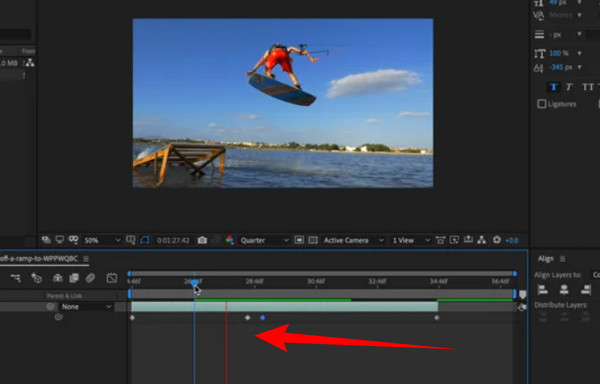Open the 50% magnification dropdown
The width and height of the screenshot is (600, 384).
click(102, 240)
